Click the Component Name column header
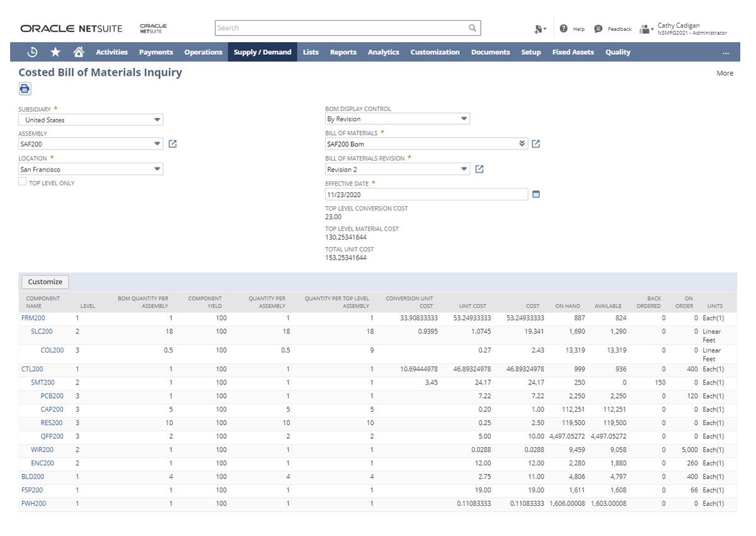The height and width of the screenshot is (536, 756). 43,302
